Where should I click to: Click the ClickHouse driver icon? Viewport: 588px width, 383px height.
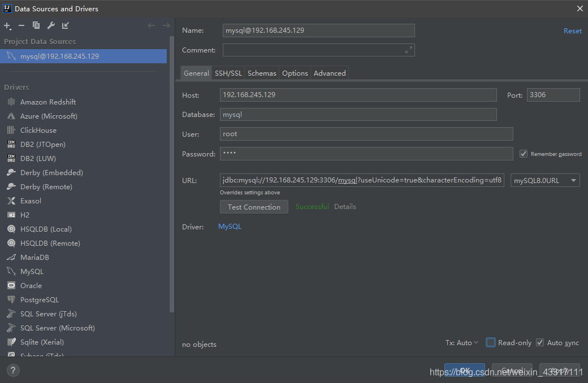click(x=11, y=130)
